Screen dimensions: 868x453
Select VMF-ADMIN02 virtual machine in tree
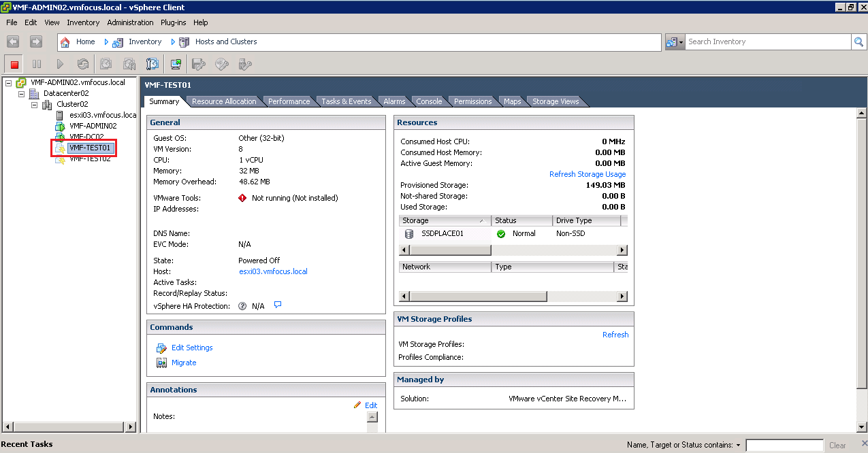pyautogui.click(x=93, y=126)
